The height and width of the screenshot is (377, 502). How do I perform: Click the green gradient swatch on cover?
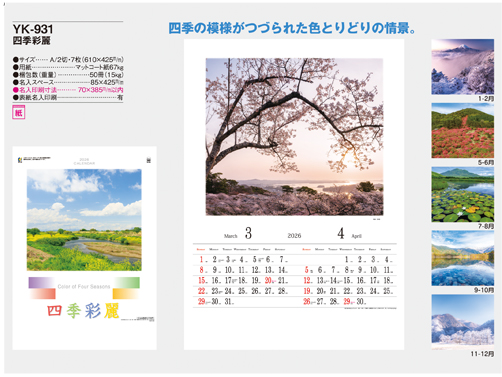pos(126,282)
